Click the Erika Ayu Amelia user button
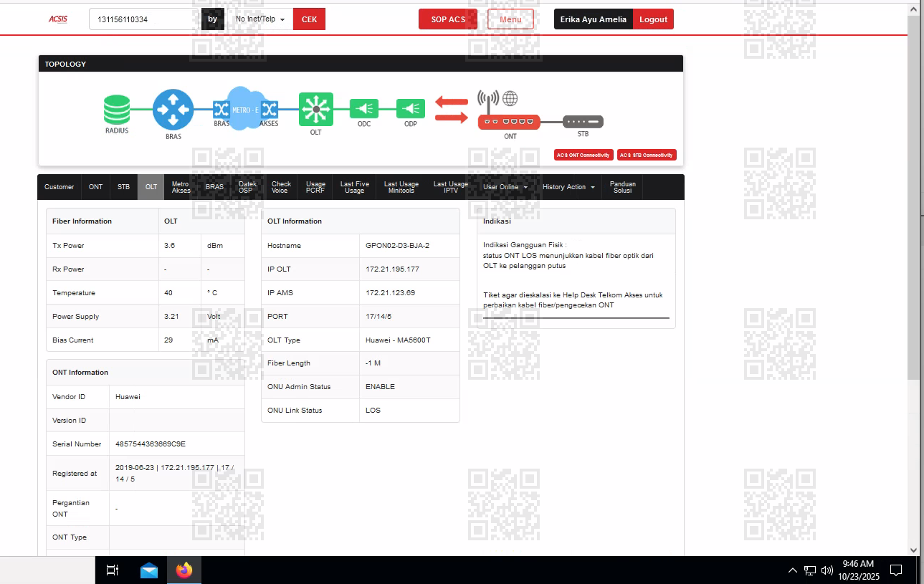Image resolution: width=924 pixels, height=584 pixels. (594, 19)
